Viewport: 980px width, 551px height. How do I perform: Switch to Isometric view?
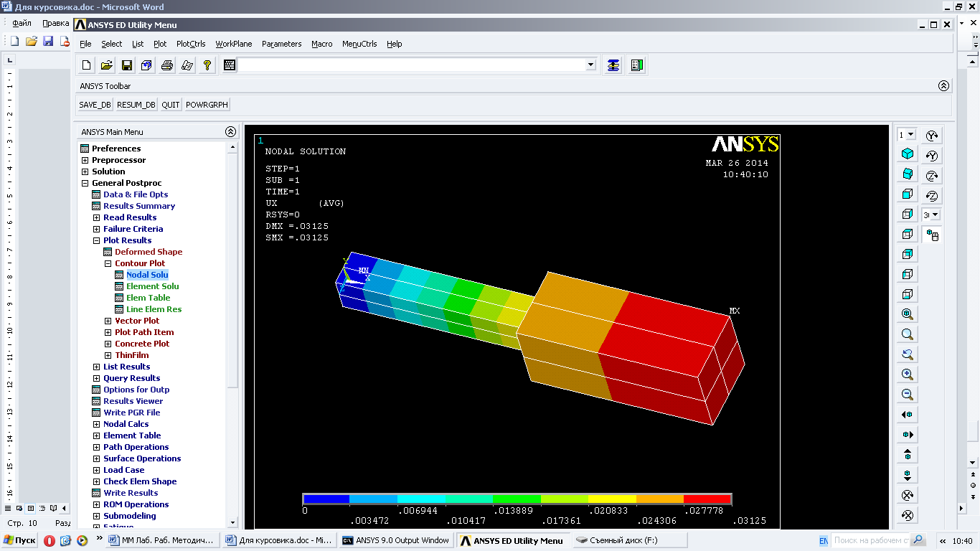(908, 154)
